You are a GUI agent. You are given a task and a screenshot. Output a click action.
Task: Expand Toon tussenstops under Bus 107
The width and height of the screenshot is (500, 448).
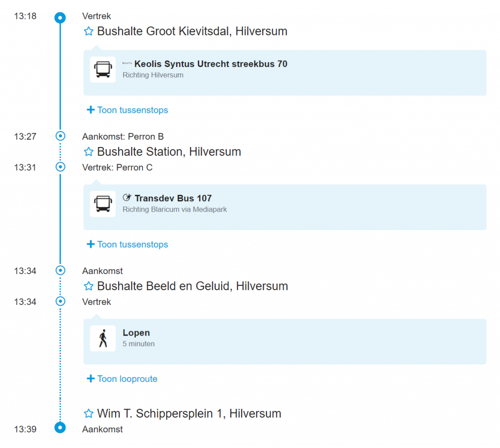(x=127, y=244)
